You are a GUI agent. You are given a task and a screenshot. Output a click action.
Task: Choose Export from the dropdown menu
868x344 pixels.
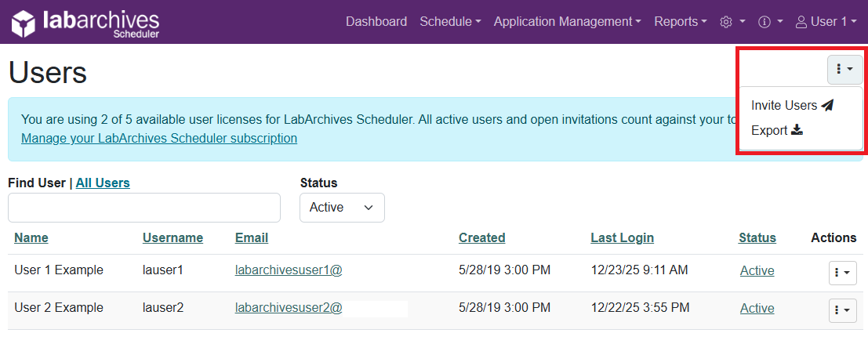[777, 131]
